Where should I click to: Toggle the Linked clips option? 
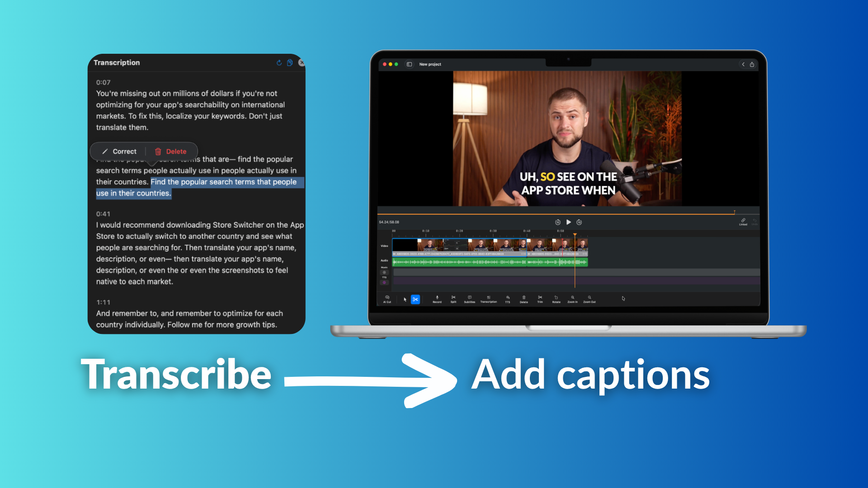coord(743,221)
